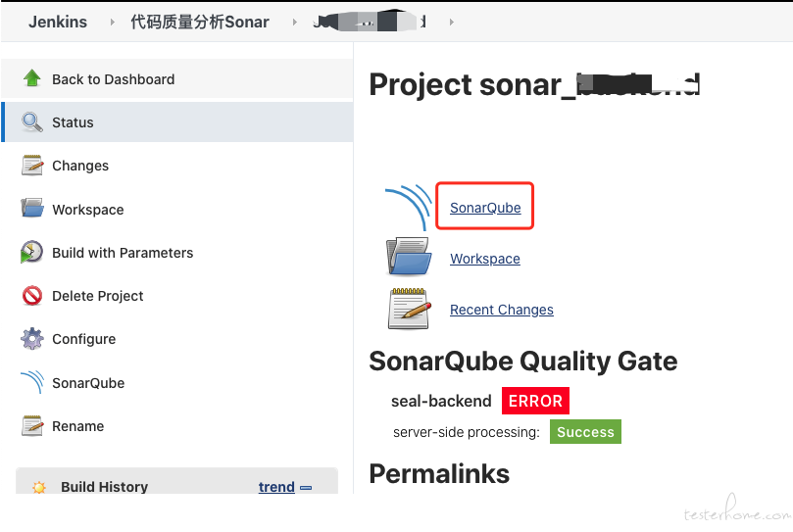Click the red ERROR quality gate badge
This screenshot has height=532, width=793.
pyautogui.click(x=535, y=401)
